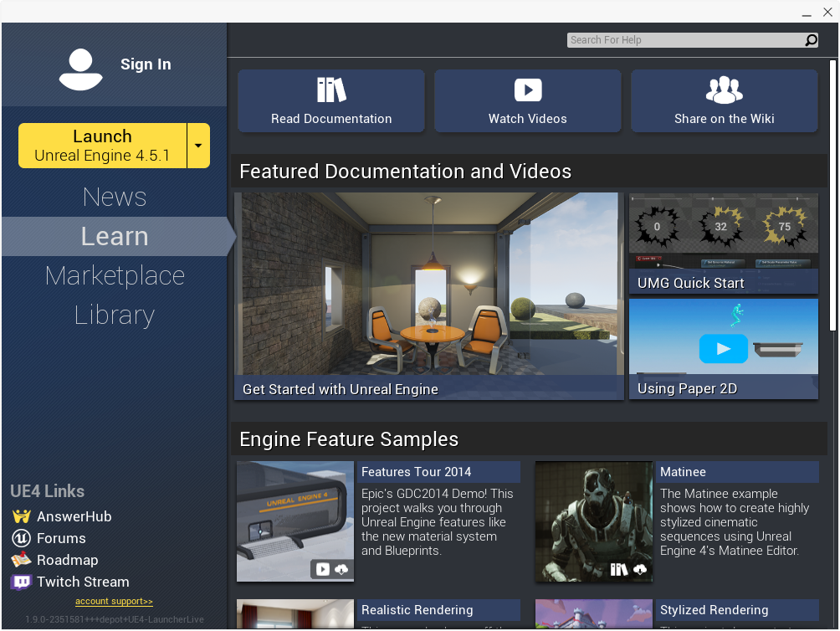Open the Marketplace tab
The image size is (840, 631).
tap(115, 276)
